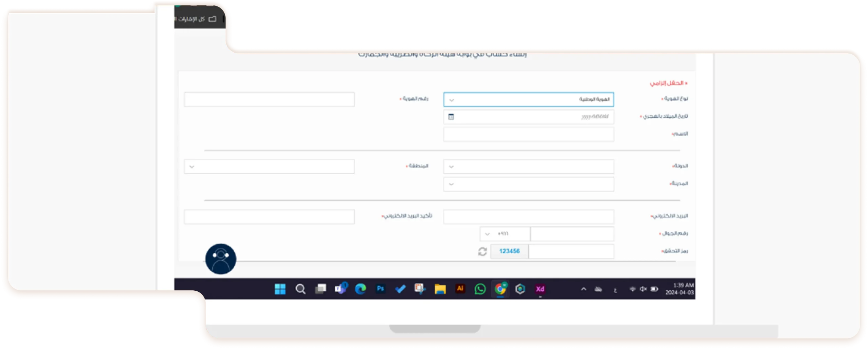Viewport: 868px width, 349px height.
Task: Open the calendar date picker icon
Action: click(x=451, y=117)
